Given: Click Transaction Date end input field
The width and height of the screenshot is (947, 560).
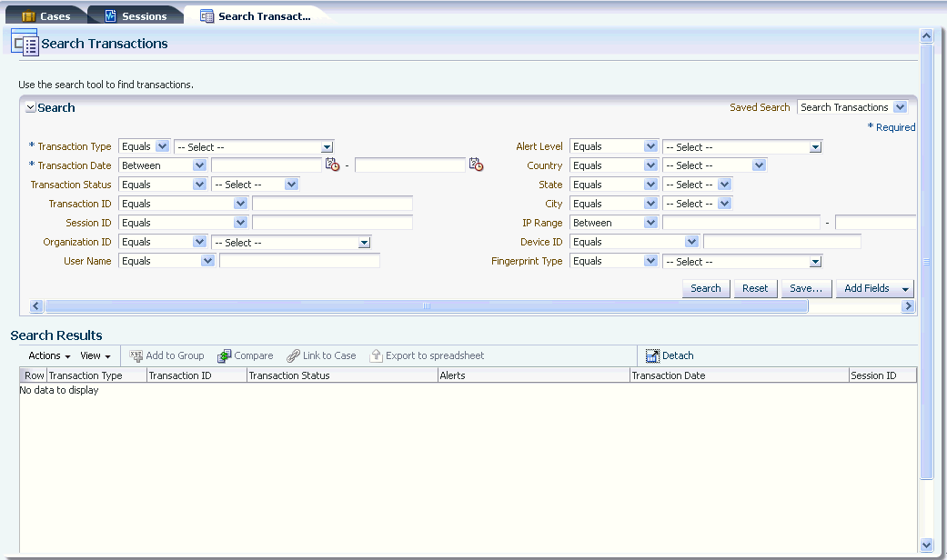Looking at the screenshot, I should pyautogui.click(x=410, y=165).
